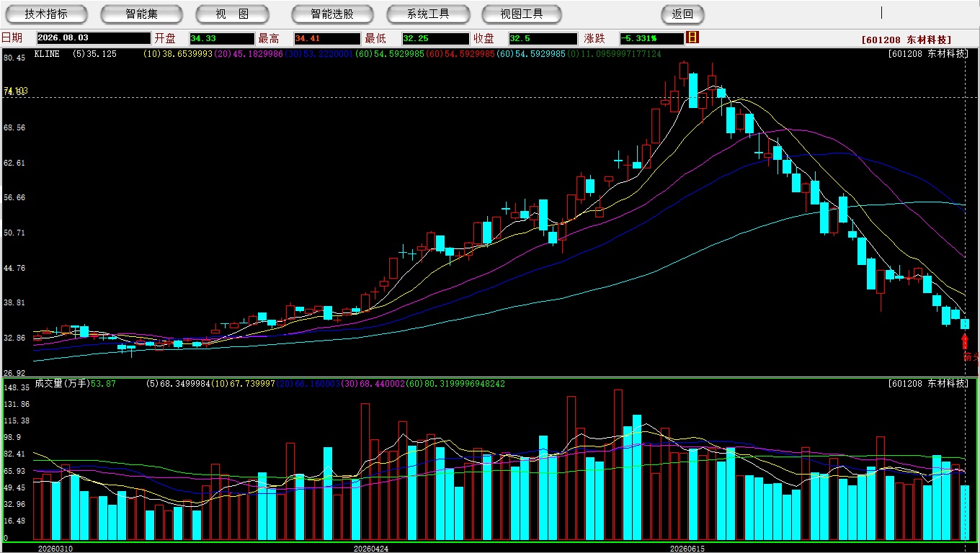Click the 80.45 price axis label
The height and width of the screenshot is (553, 980).
(14, 58)
